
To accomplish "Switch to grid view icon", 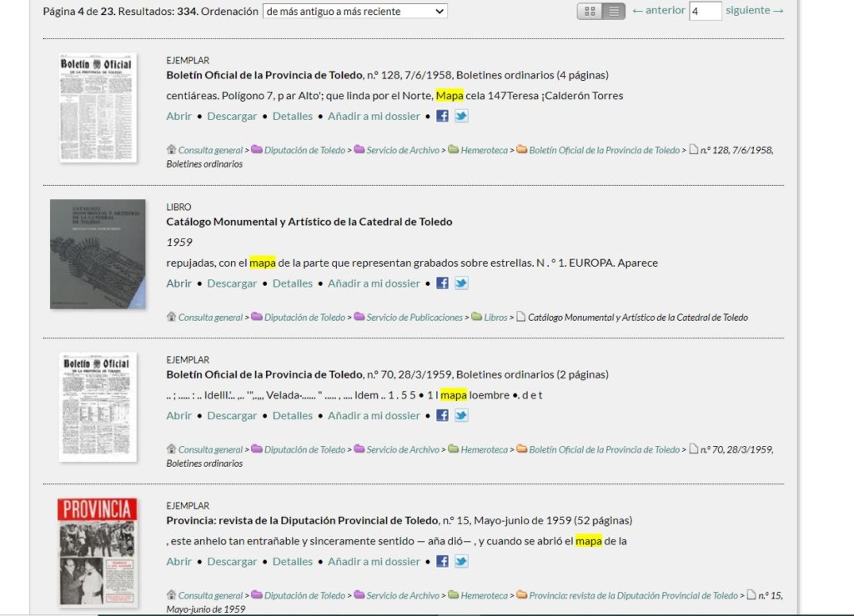I will pos(590,11).
